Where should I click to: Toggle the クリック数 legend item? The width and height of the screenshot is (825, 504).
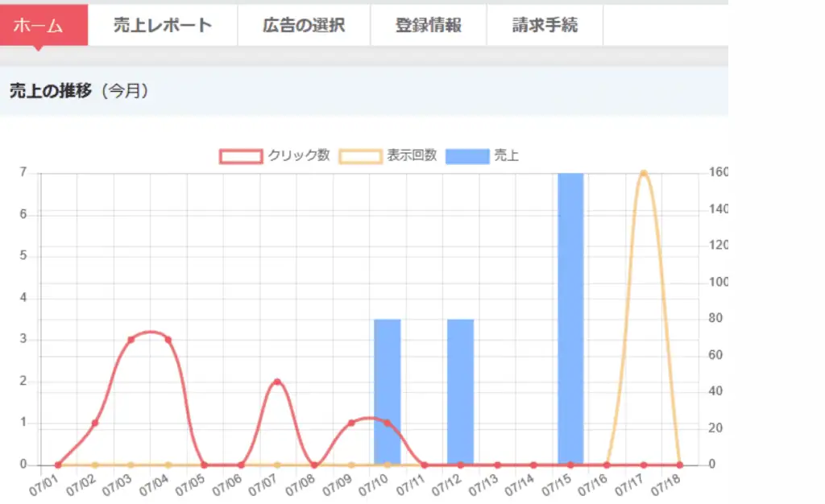pos(275,156)
